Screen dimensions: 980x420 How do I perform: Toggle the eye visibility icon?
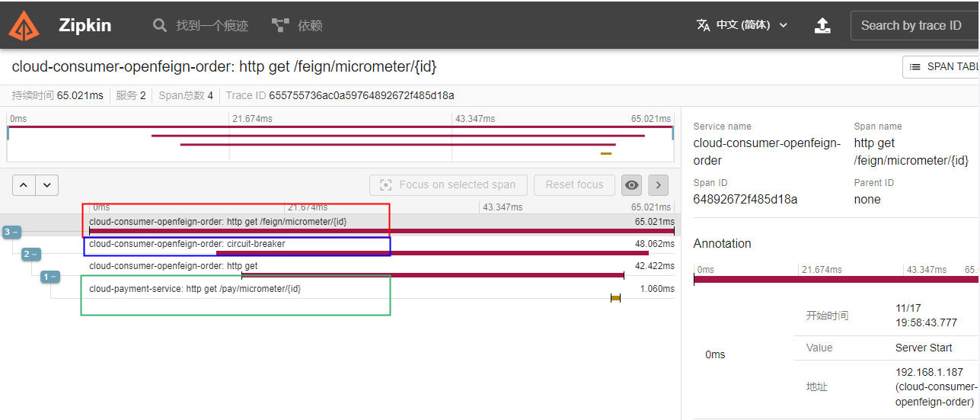click(x=631, y=184)
